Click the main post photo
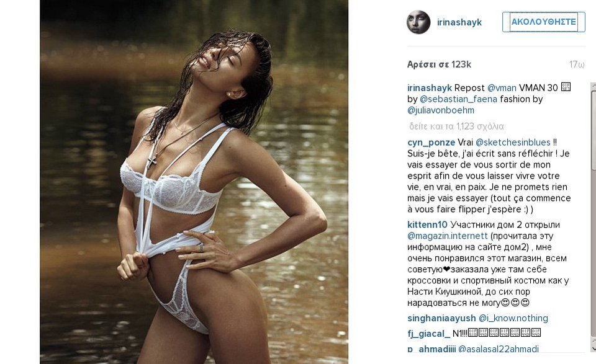 coord(194,182)
